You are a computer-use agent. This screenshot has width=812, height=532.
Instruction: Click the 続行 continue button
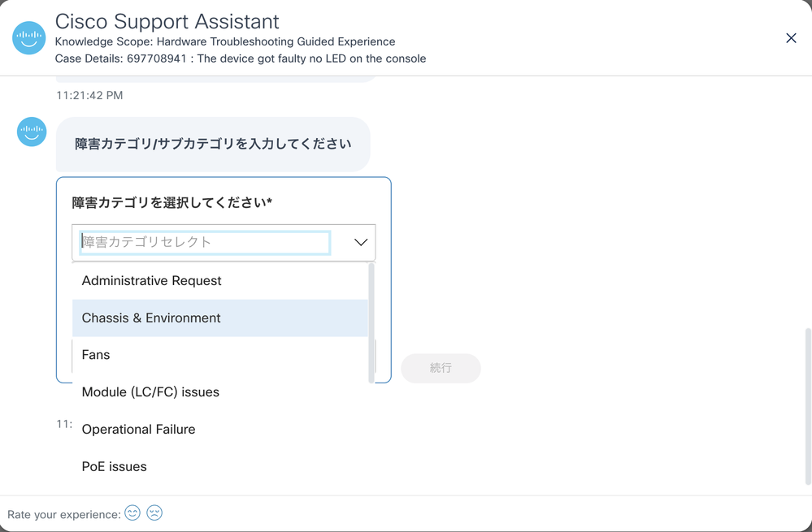coord(441,368)
